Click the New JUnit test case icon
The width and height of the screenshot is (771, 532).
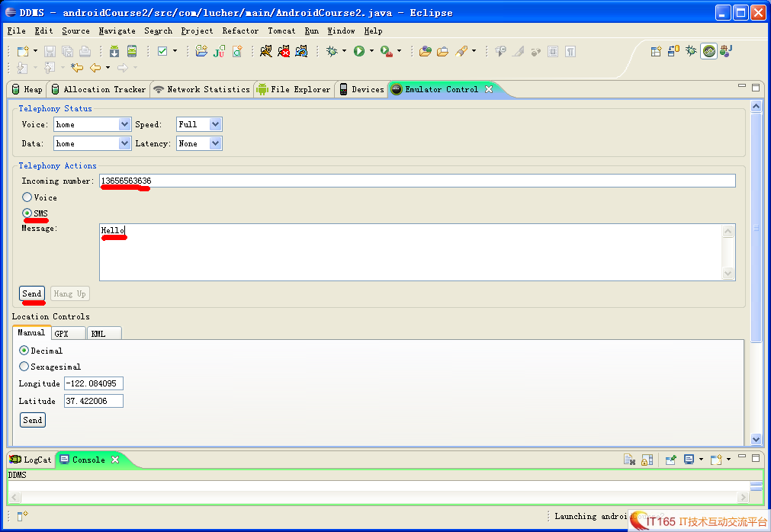[x=220, y=51]
